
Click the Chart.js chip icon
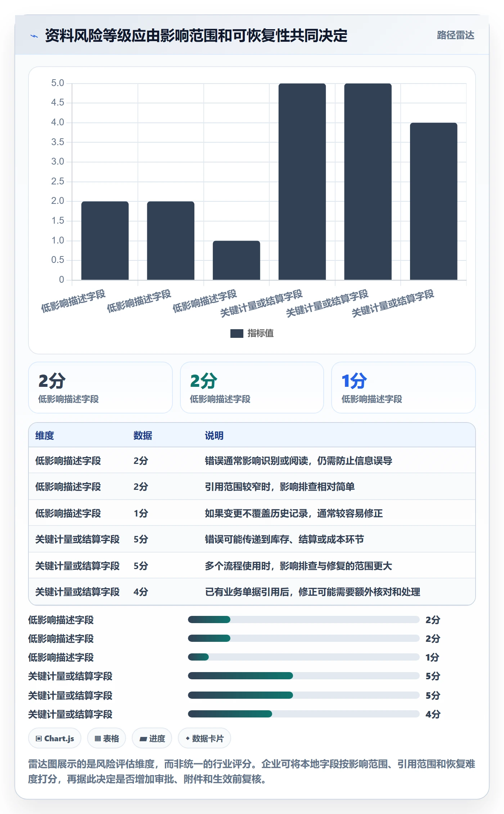[39, 739]
